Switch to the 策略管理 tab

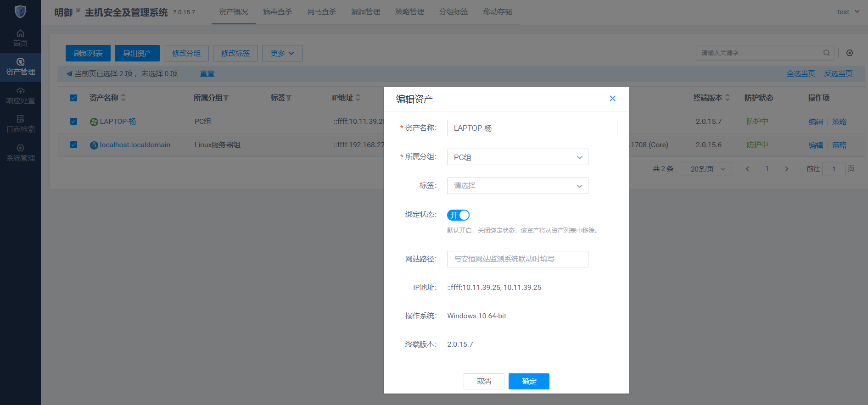pyautogui.click(x=409, y=12)
